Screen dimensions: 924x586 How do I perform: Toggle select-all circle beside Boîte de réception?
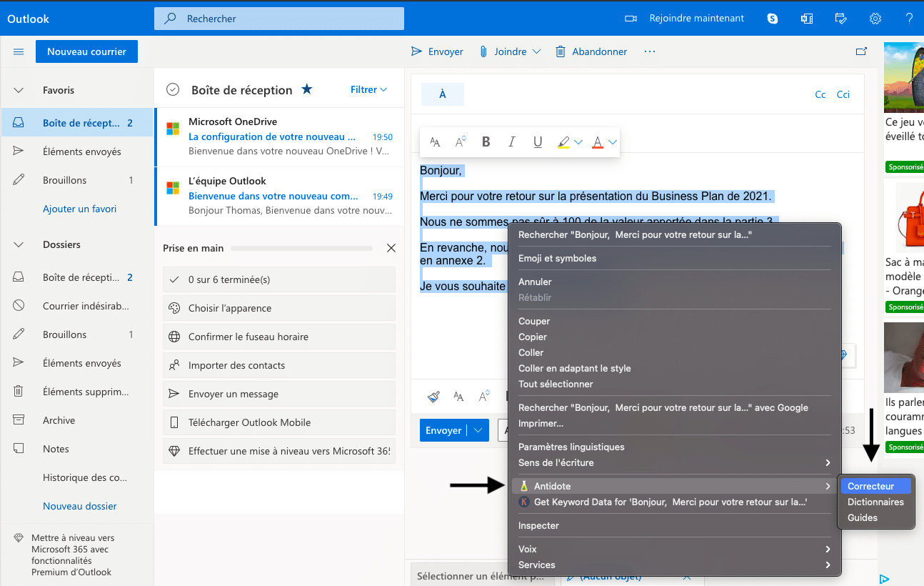click(x=172, y=89)
